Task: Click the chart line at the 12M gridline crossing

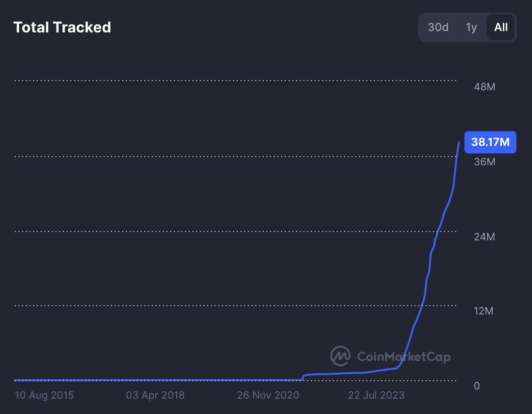Action: coord(422,305)
